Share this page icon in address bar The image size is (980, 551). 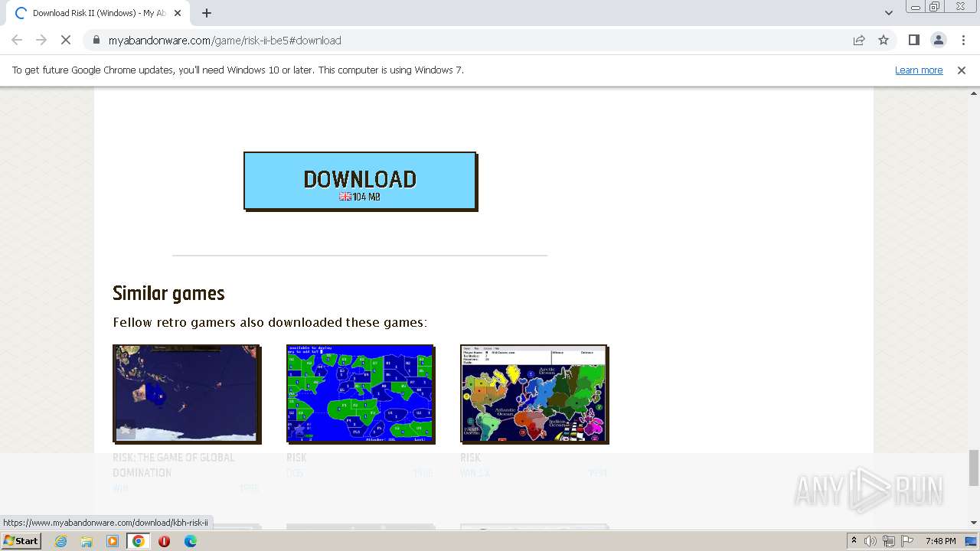click(859, 40)
